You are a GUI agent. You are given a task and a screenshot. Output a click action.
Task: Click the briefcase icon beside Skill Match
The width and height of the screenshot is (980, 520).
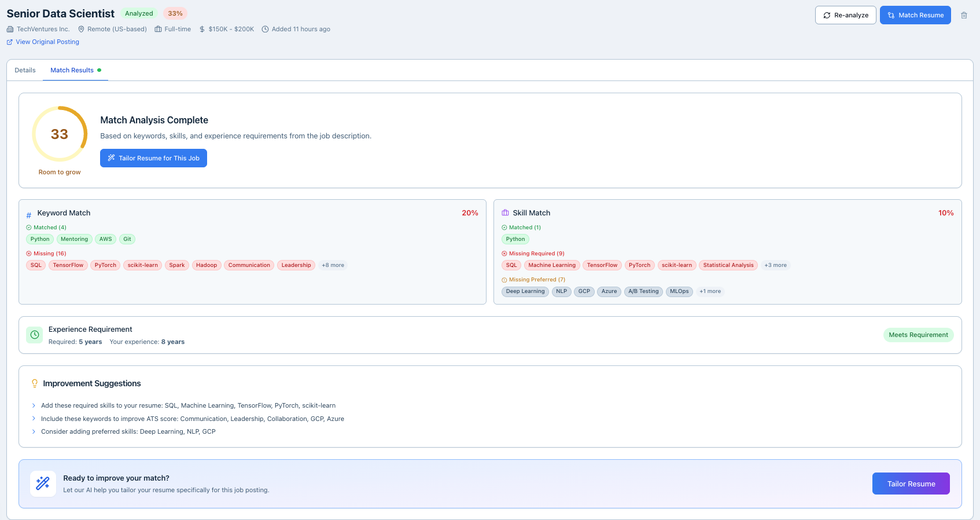pos(505,213)
